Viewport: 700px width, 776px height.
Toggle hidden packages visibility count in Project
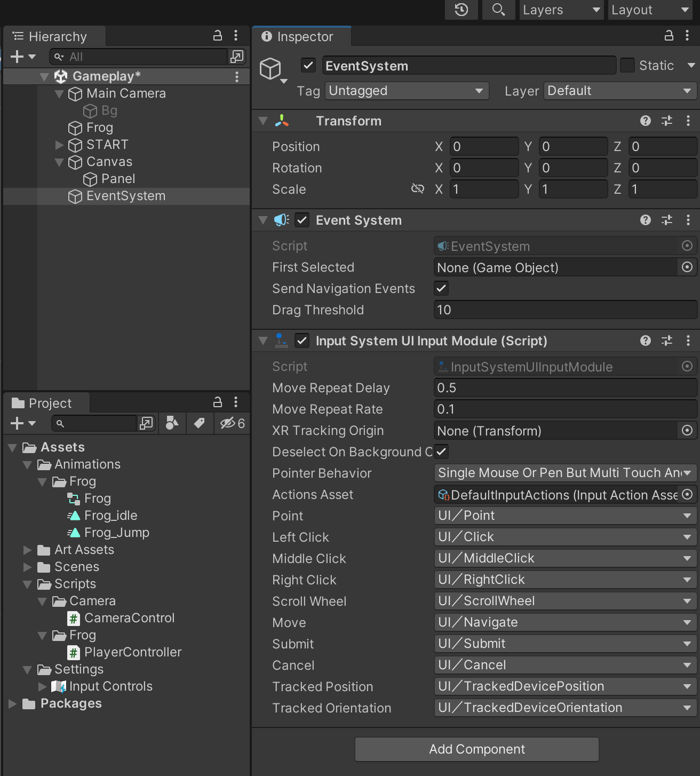point(233,423)
